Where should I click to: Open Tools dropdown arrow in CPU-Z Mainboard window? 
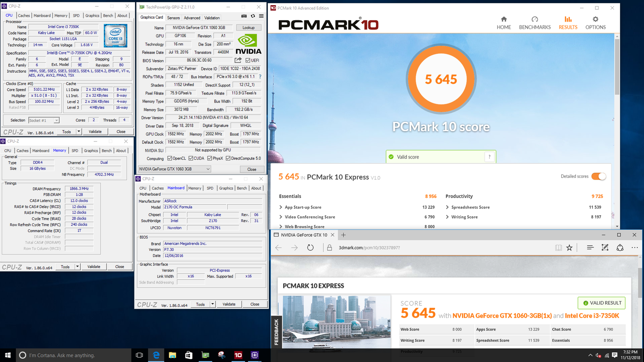coord(213,304)
